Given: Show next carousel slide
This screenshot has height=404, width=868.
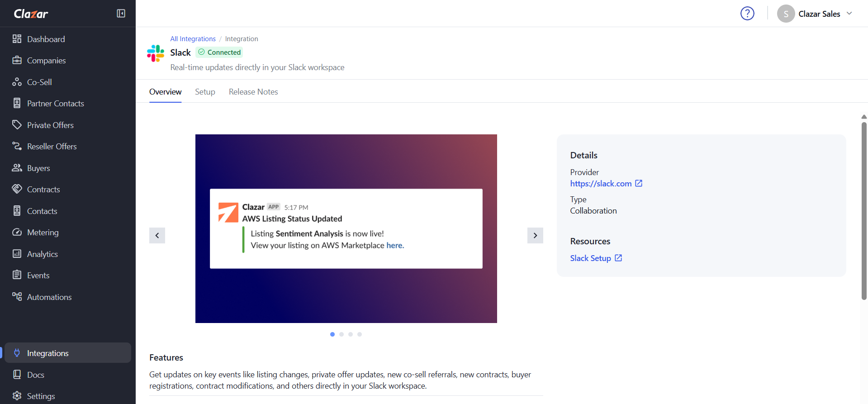Looking at the screenshot, I should (535, 235).
